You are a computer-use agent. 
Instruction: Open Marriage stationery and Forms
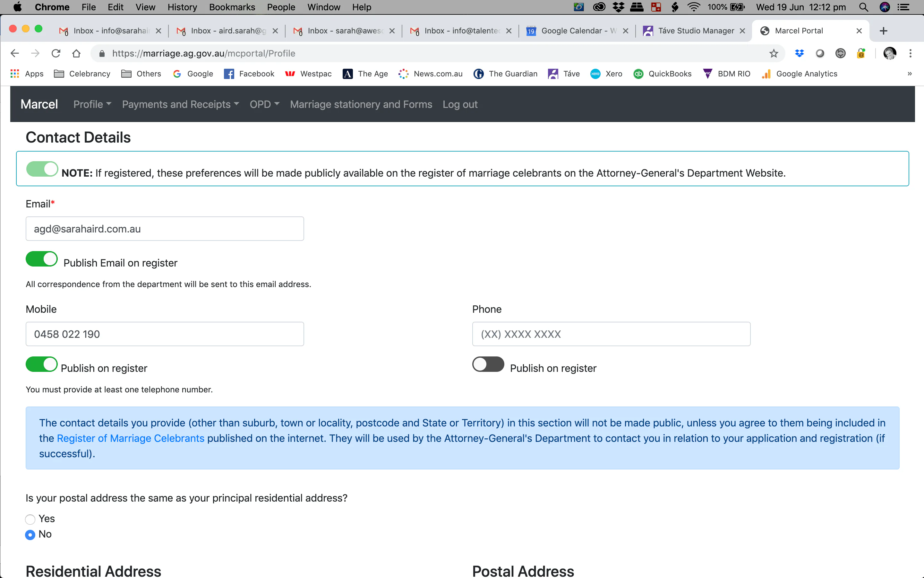click(x=361, y=104)
